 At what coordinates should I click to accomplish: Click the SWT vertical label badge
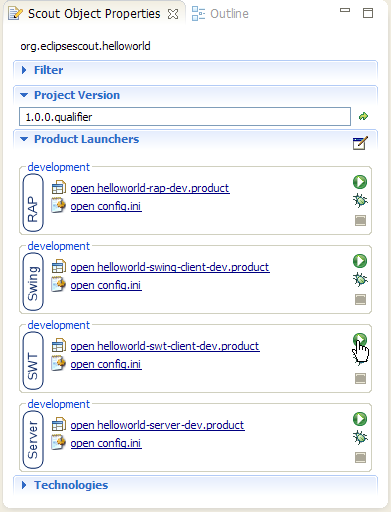click(x=33, y=361)
